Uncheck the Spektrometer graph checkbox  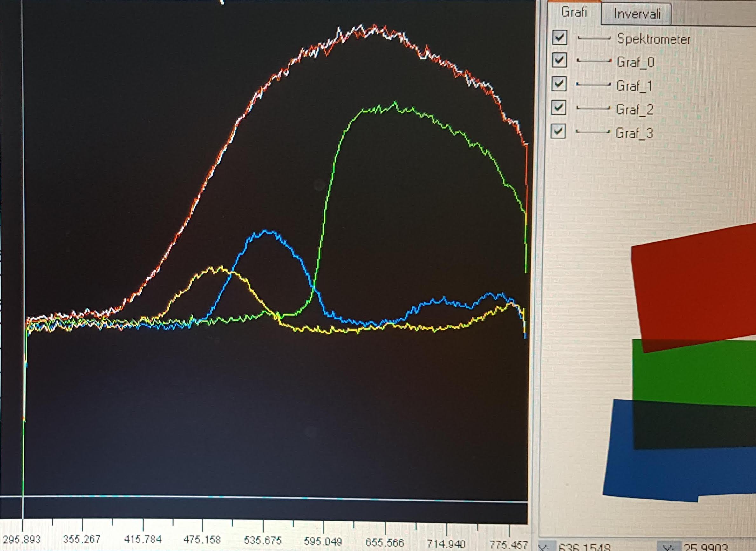(560, 37)
